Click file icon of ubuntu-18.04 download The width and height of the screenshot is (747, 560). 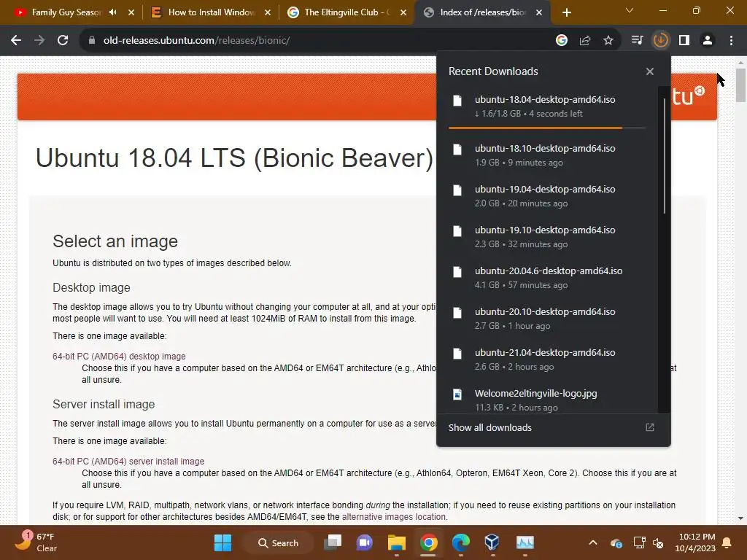coord(457,101)
